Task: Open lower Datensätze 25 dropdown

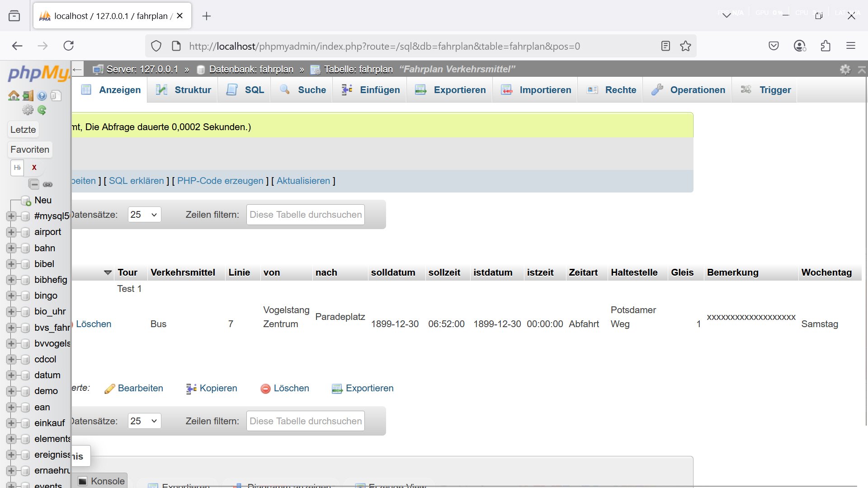Action: [x=144, y=421]
